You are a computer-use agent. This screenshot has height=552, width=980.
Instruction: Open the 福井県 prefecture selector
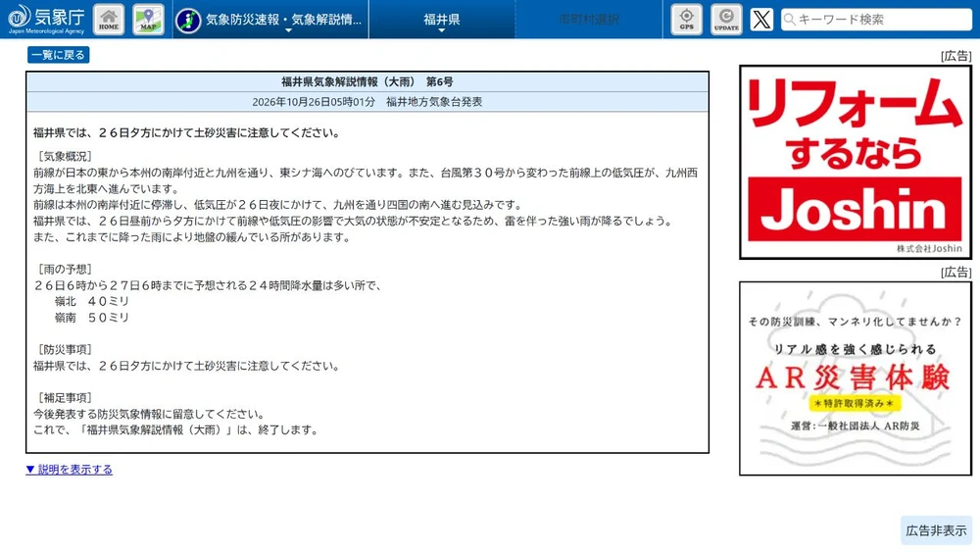[x=442, y=20]
